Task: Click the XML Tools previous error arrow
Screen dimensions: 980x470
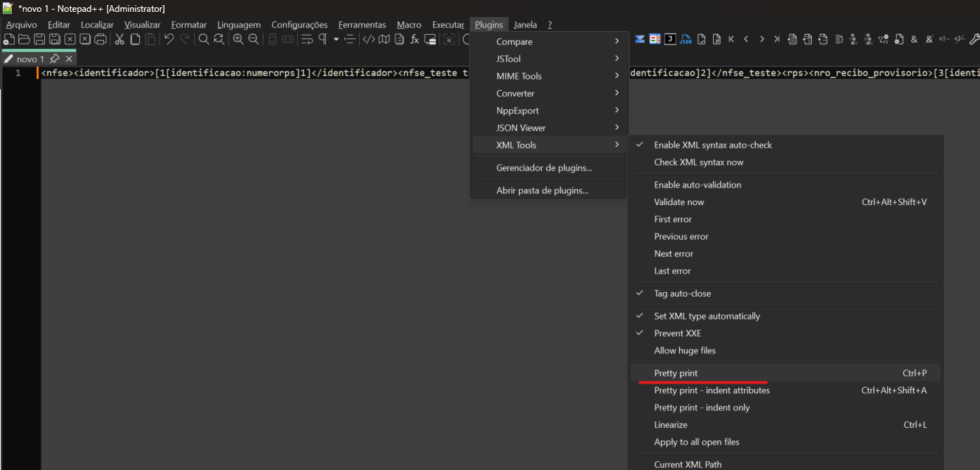Action: [x=746, y=39]
